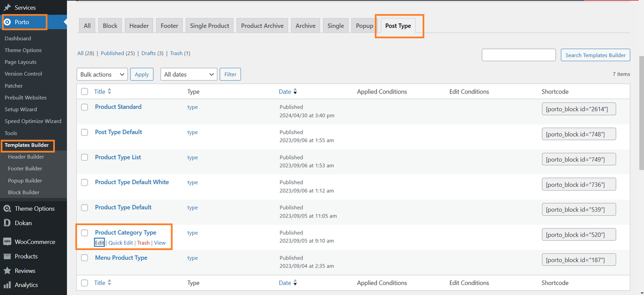Click sort arrow beside top Date header
The height and width of the screenshot is (295, 644).
(x=295, y=91)
